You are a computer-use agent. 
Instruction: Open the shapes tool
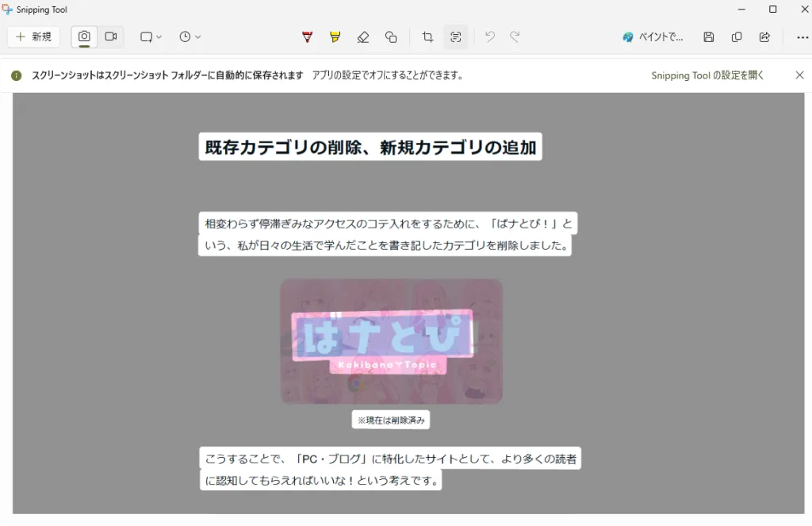(x=392, y=36)
